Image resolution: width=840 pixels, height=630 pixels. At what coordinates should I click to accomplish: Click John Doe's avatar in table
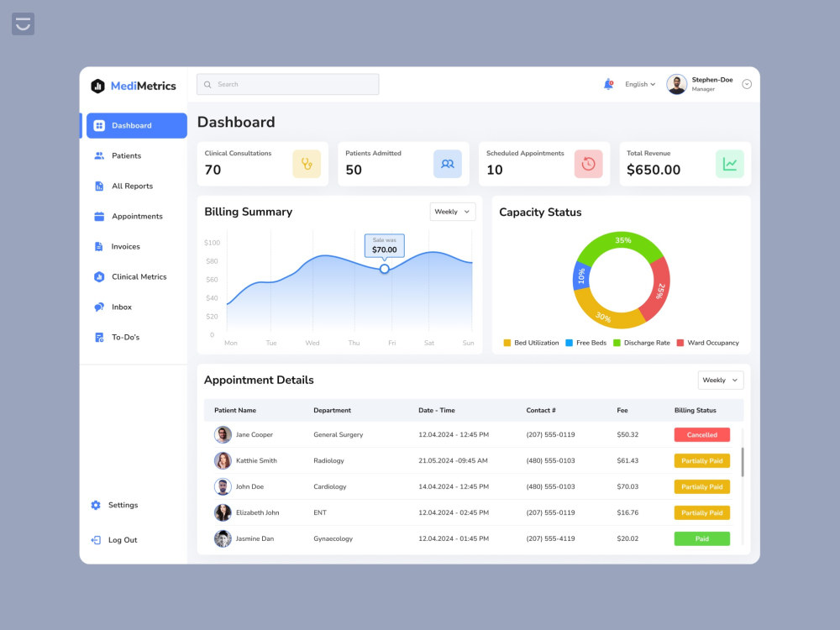(x=223, y=486)
